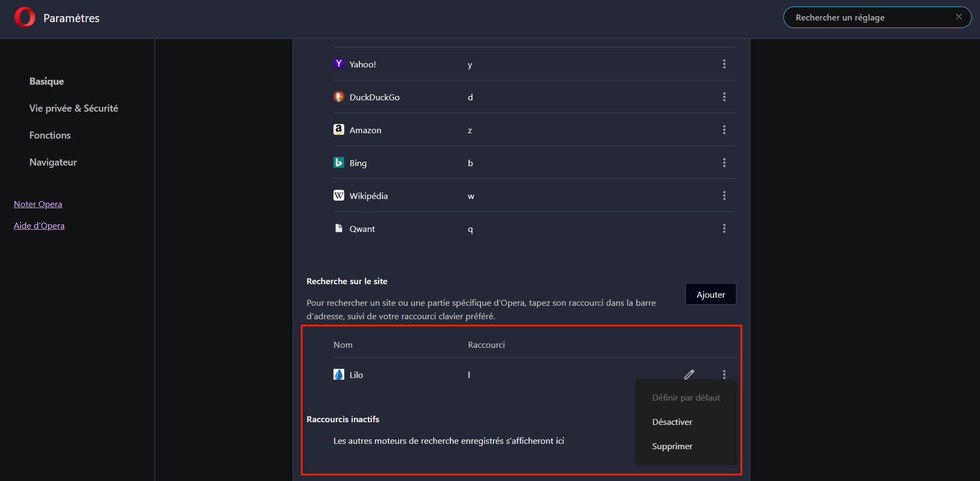Click the Lilo water drop favicon
This screenshot has height=481, width=980.
pyautogui.click(x=339, y=374)
